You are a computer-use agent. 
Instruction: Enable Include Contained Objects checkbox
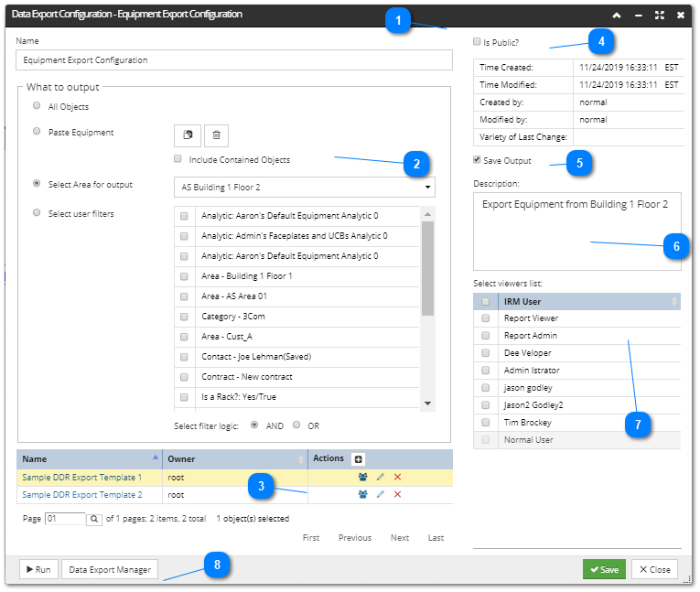(x=178, y=159)
